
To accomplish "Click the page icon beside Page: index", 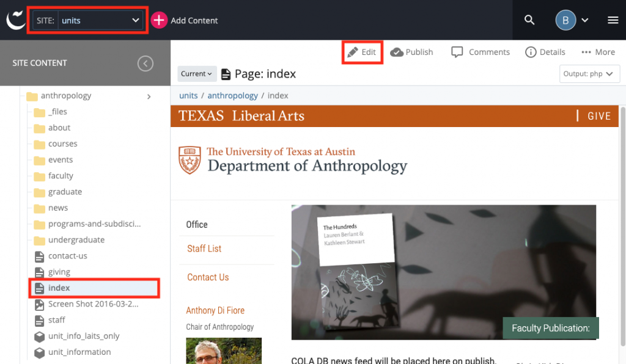I will (x=226, y=74).
